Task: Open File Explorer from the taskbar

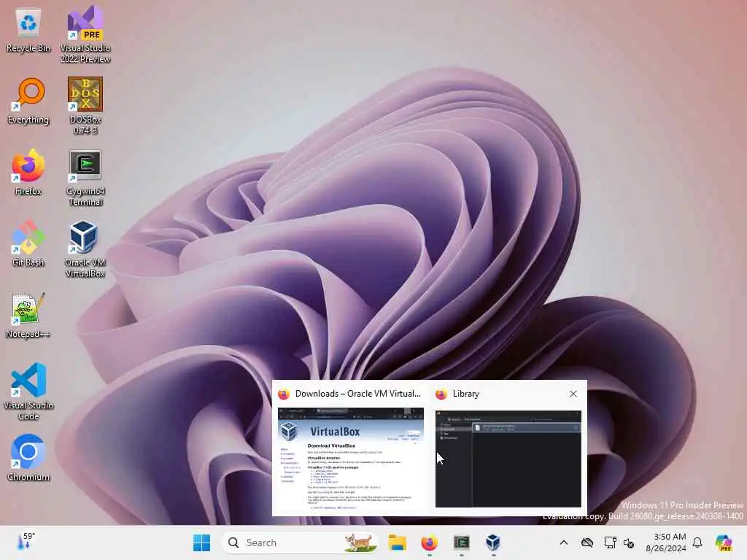Action: click(397, 542)
